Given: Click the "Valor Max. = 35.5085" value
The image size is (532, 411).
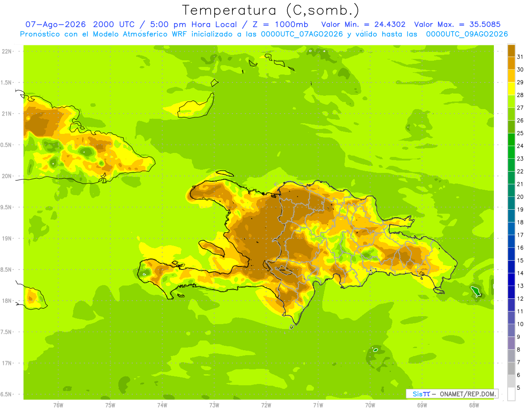Looking at the screenshot, I should pyautogui.click(x=457, y=24).
